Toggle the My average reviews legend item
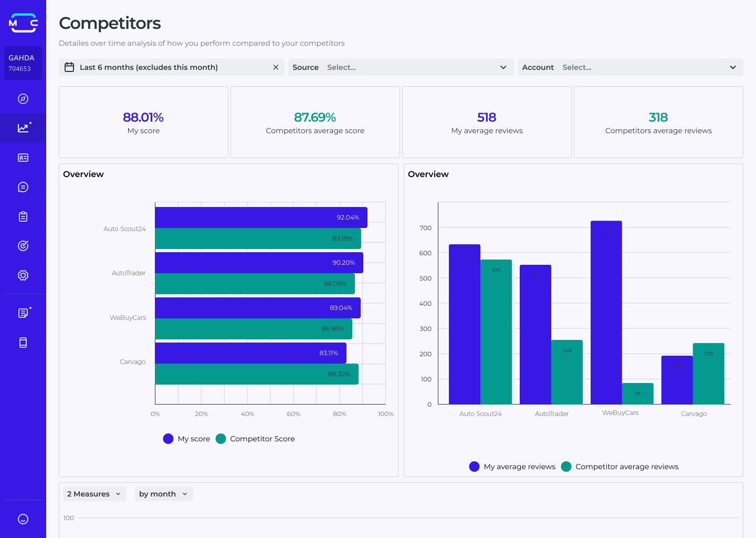 pyautogui.click(x=512, y=467)
